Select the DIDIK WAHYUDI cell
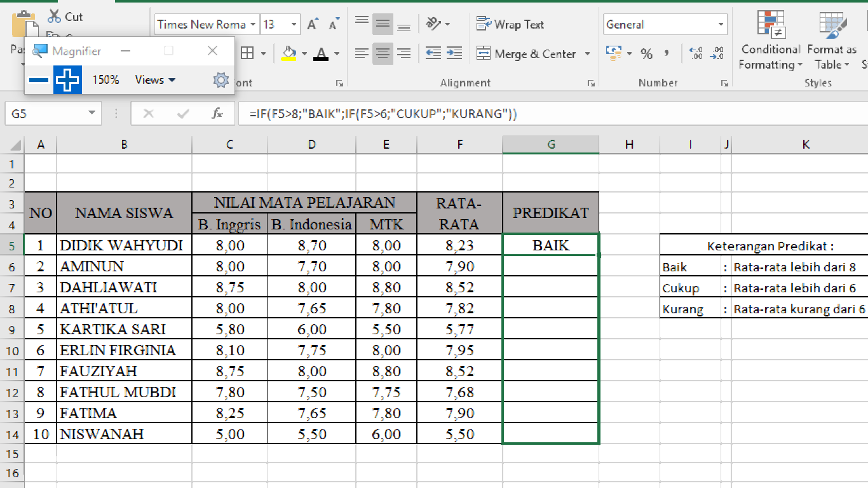Viewport: 868px width, 488px height. pyautogui.click(x=124, y=245)
